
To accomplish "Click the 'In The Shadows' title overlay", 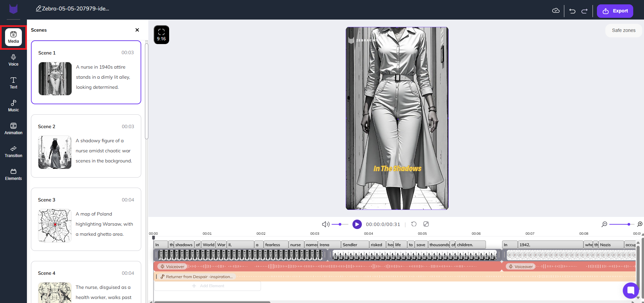I will 397,168.
